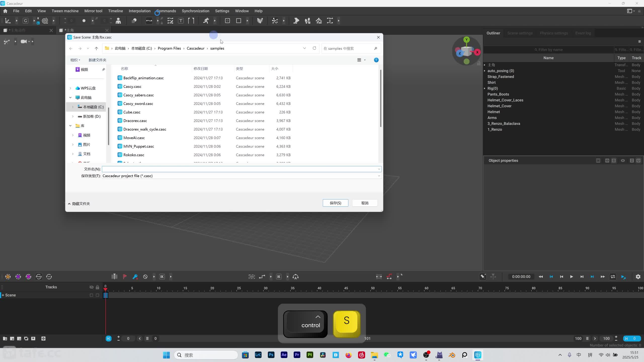This screenshot has height=362, width=644.
Task: Open the 组织 dropdown menu
Action: (x=75, y=60)
